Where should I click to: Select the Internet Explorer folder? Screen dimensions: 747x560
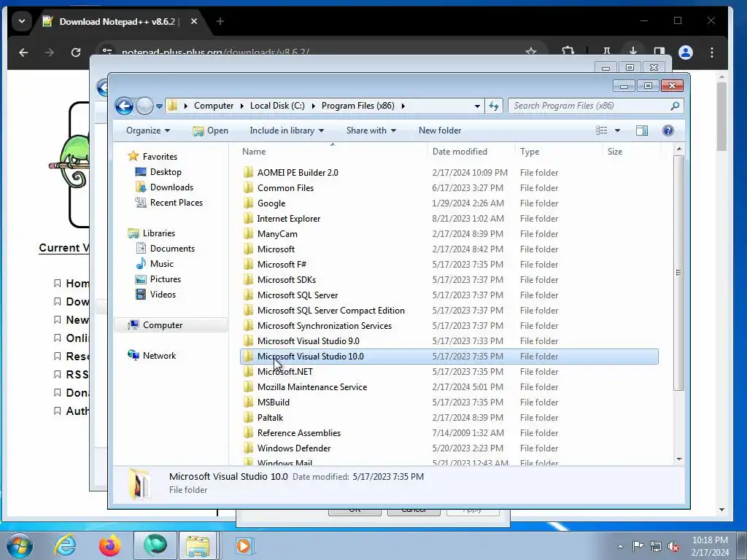pyautogui.click(x=449, y=219)
